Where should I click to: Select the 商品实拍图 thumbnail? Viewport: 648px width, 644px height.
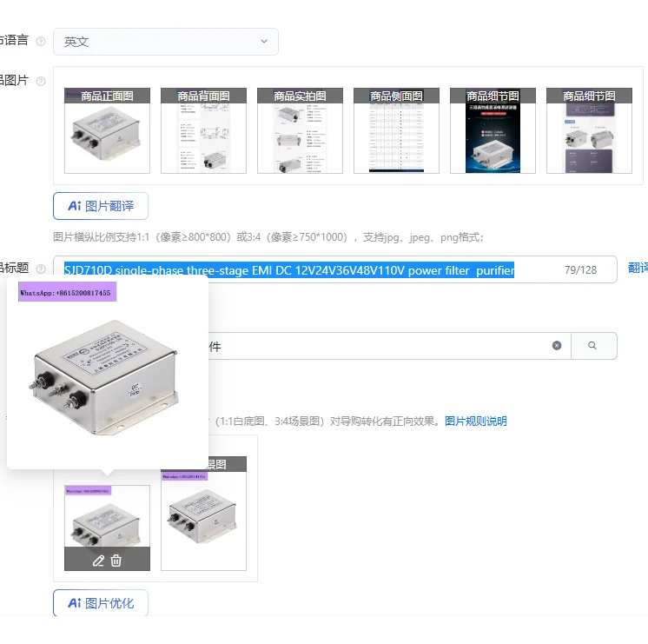click(x=300, y=130)
